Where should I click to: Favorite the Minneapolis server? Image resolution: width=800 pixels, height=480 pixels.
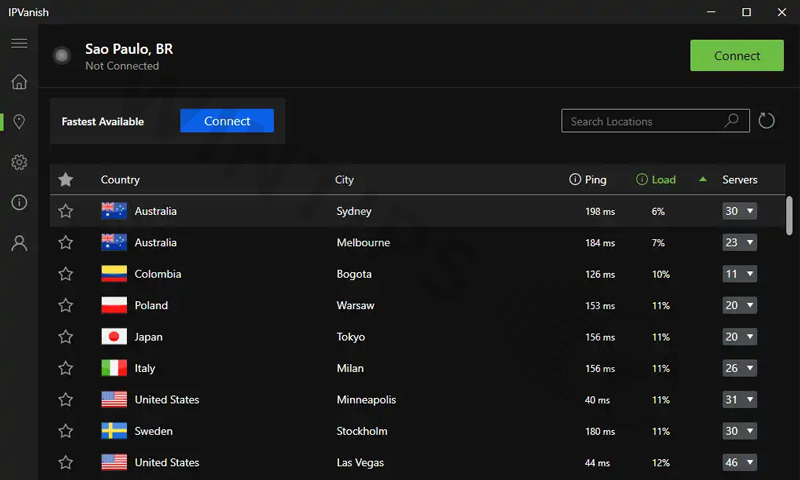65,399
